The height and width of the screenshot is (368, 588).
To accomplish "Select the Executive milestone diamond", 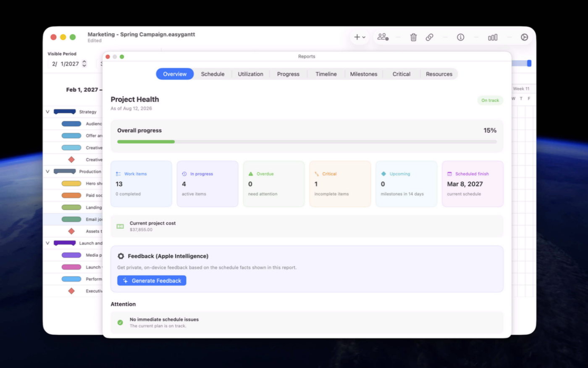I will click(71, 291).
